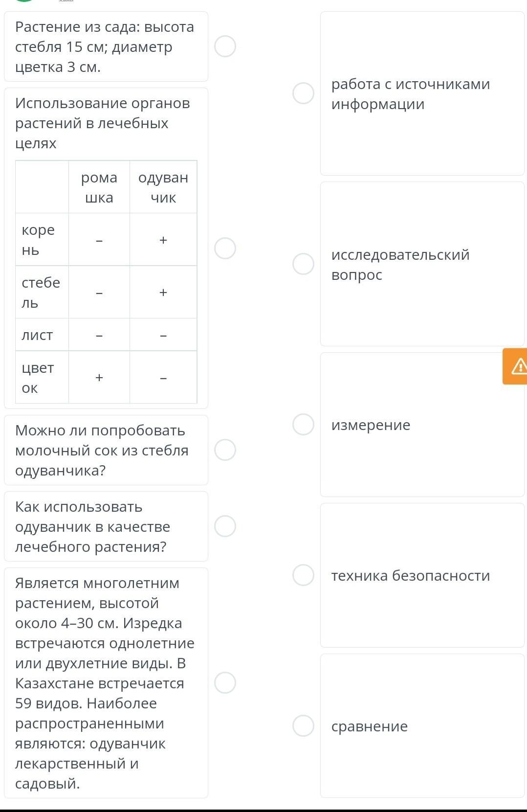The height and width of the screenshot is (812, 527).
Task: Select radio next to 'Можно ли попробовать' question
Action: point(225,450)
